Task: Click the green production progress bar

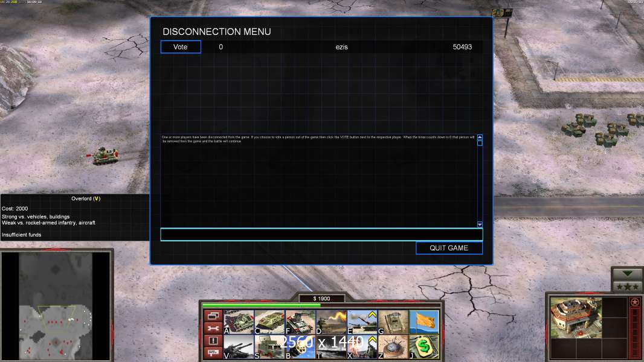Action: tap(262, 305)
